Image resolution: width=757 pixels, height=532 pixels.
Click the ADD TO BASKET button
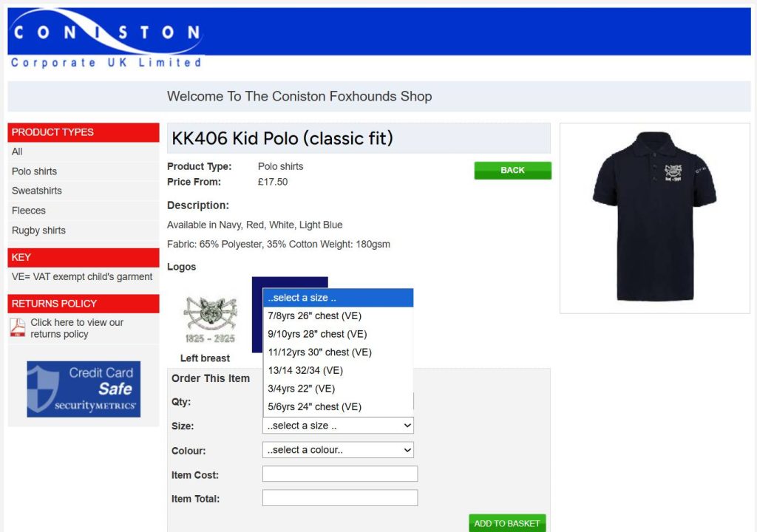pyautogui.click(x=507, y=523)
